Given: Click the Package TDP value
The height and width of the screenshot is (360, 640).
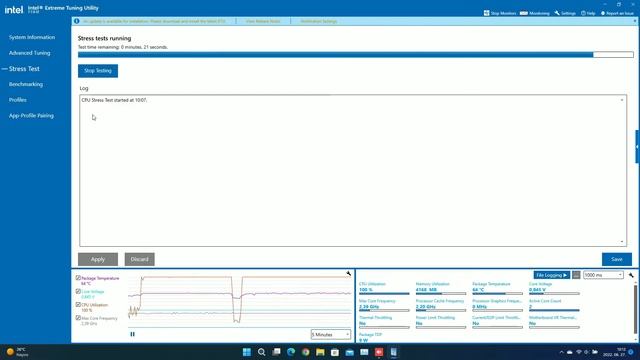Looking at the screenshot, I should (364, 340).
